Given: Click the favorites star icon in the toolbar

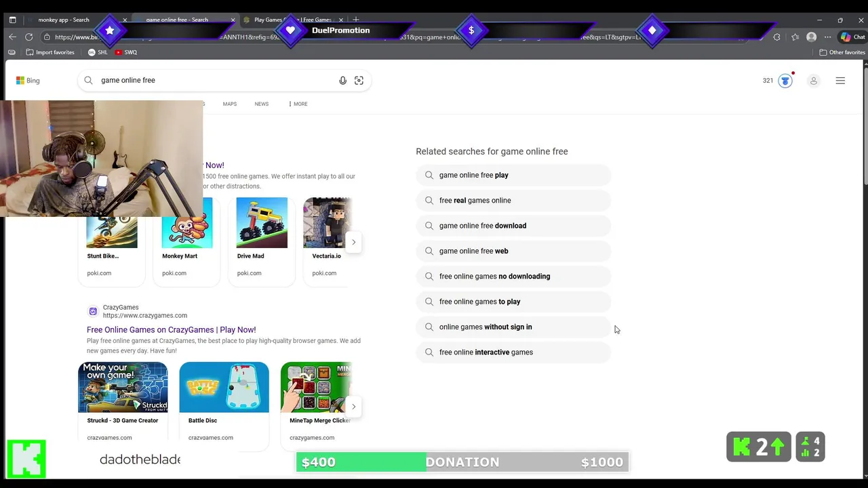Looking at the screenshot, I should coord(795,37).
